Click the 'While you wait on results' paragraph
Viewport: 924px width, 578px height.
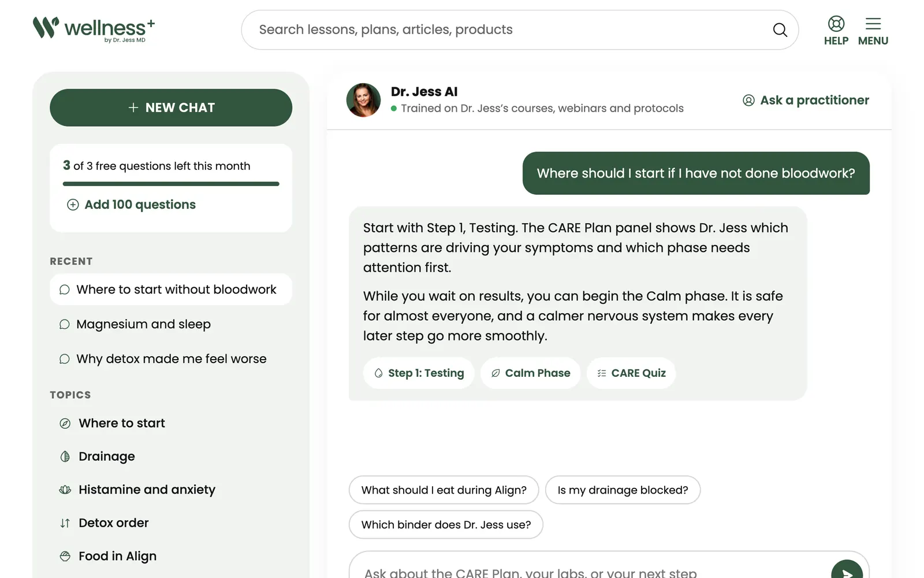pos(573,316)
